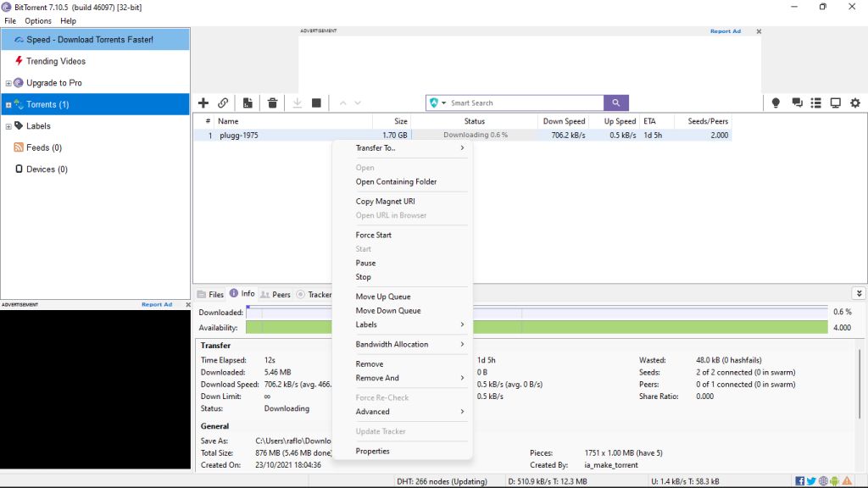
Task: Expand the Torrents sidebar section
Action: 7,104
